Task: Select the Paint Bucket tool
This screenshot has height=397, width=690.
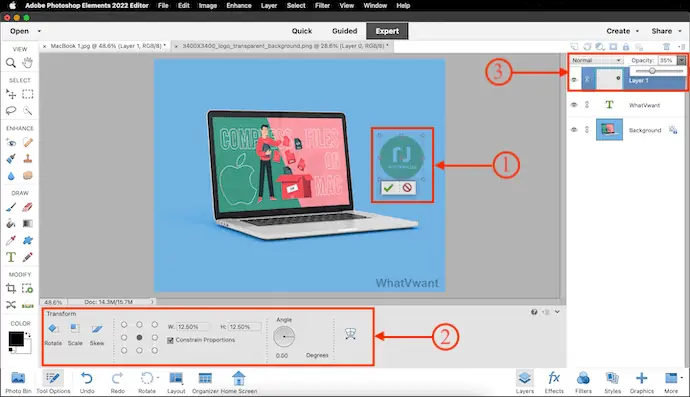Action: 11,224
